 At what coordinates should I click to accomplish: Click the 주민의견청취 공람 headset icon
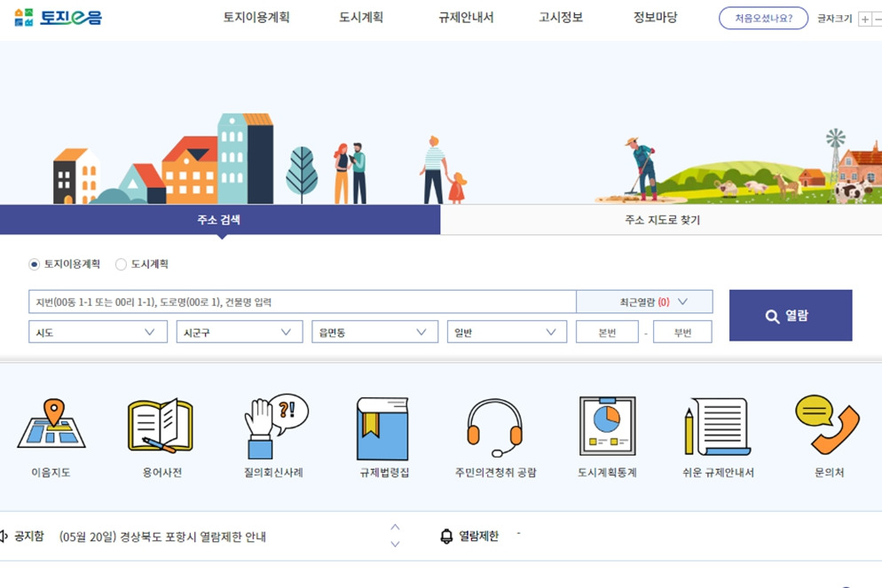click(495, 432)
